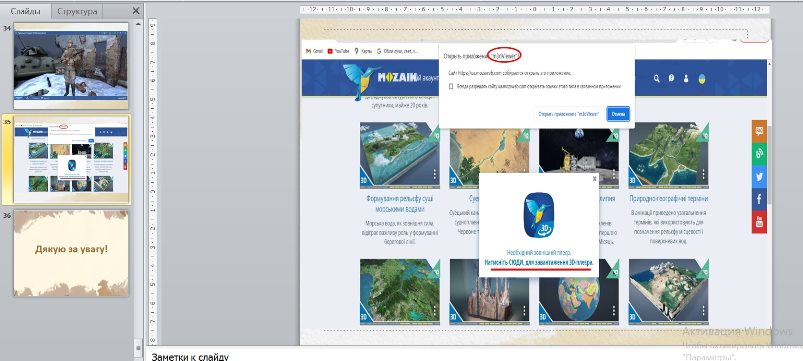Image resolution: width=803 pixels, height=361 pixels.
Task: Click the YouTube bookmark in the bookmarks bar
Action: 339,51
